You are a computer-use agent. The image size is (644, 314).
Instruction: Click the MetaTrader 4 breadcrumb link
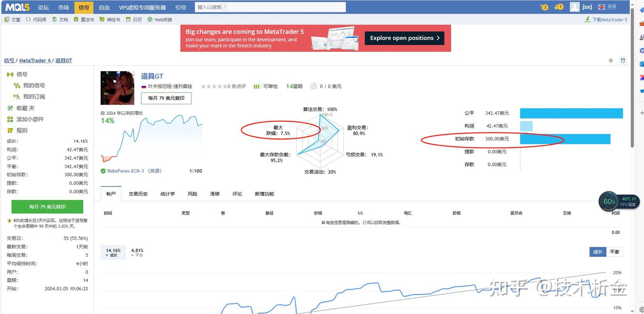tap(35, 60)
